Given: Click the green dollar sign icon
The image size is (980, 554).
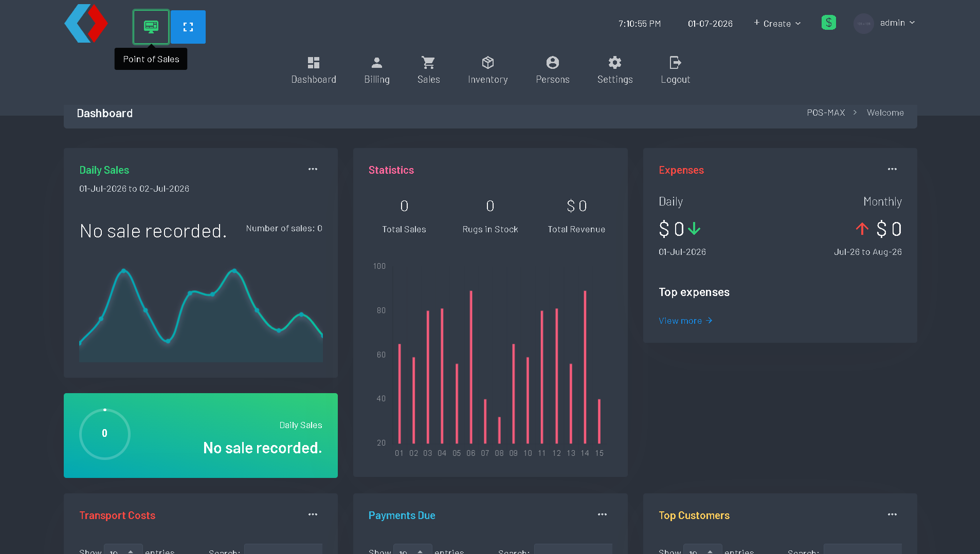Looking at the screenshot, I should point(828,23).
